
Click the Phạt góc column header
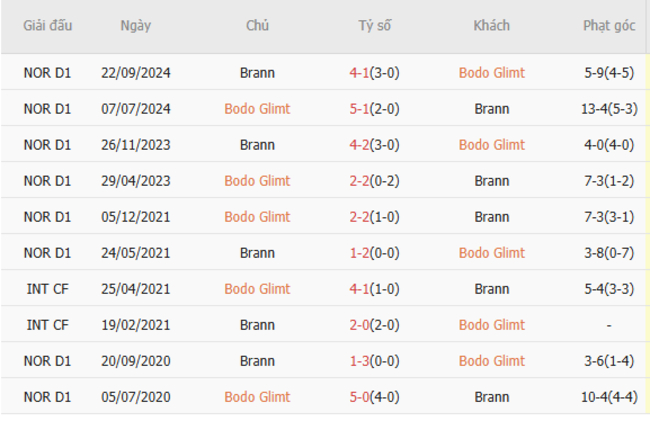(x=609, y=26)
